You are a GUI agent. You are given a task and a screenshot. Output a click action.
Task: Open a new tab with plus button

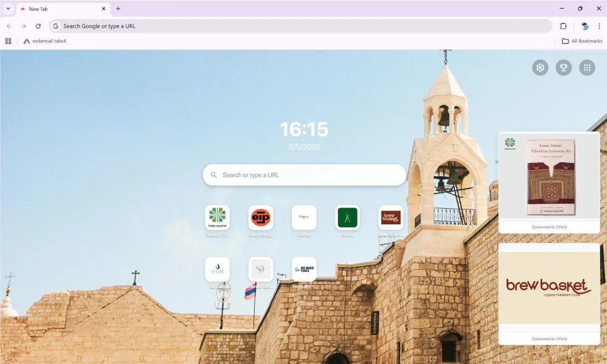click(x=118, y=9)
